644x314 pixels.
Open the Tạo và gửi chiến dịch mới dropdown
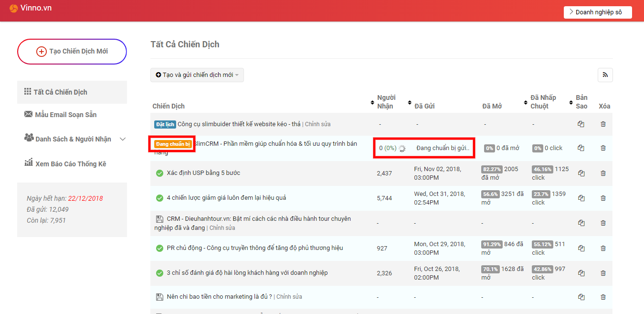coord(197,75)
